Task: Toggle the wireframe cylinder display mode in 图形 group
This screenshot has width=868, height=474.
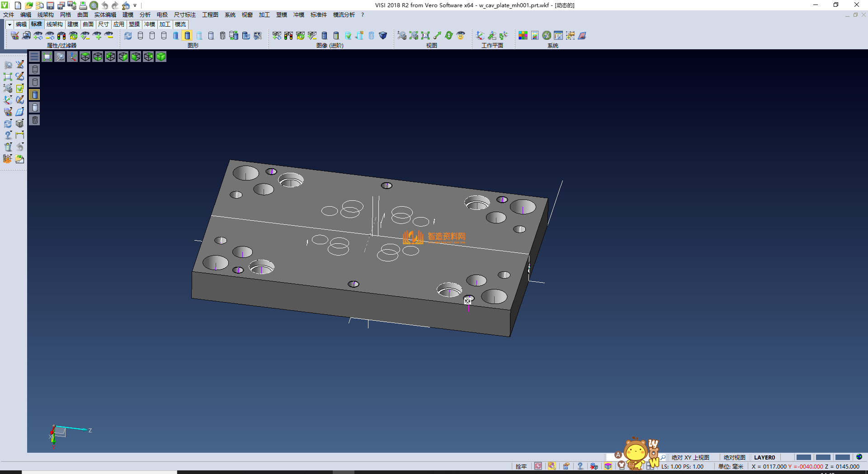Action: (140, 35)
